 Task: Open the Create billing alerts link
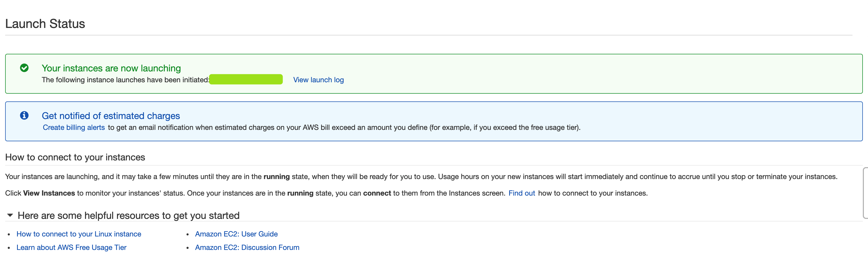(73, 128)
